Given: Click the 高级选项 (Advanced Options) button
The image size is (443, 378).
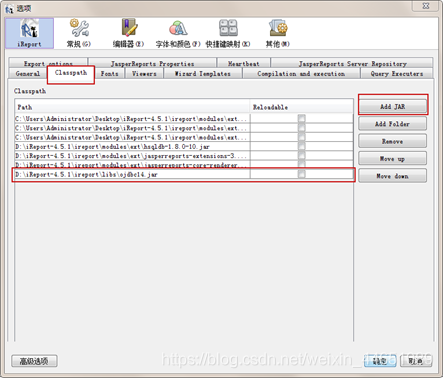Looking at the screenshot, I should (34, 361).
